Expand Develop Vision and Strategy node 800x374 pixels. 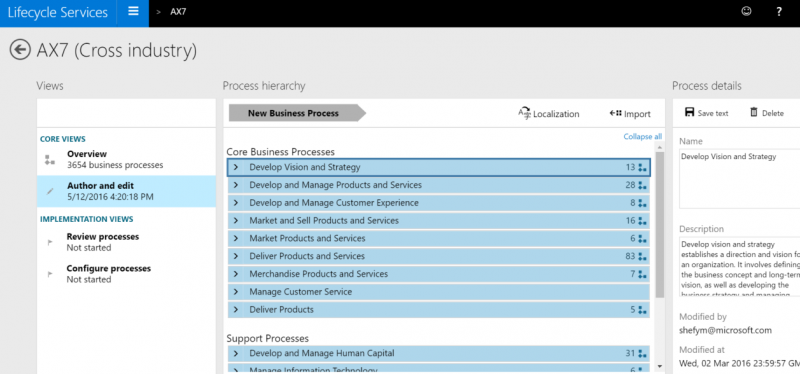(236, 167)
